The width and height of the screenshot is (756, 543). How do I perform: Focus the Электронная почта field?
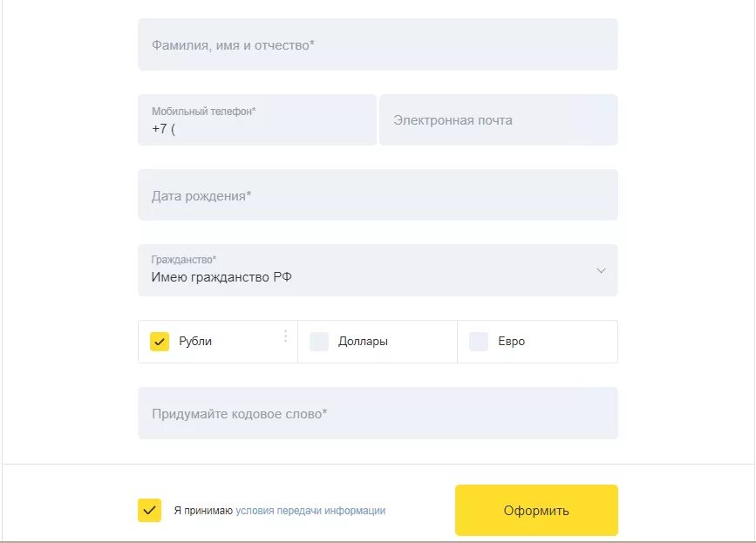[x=499, y=120]
